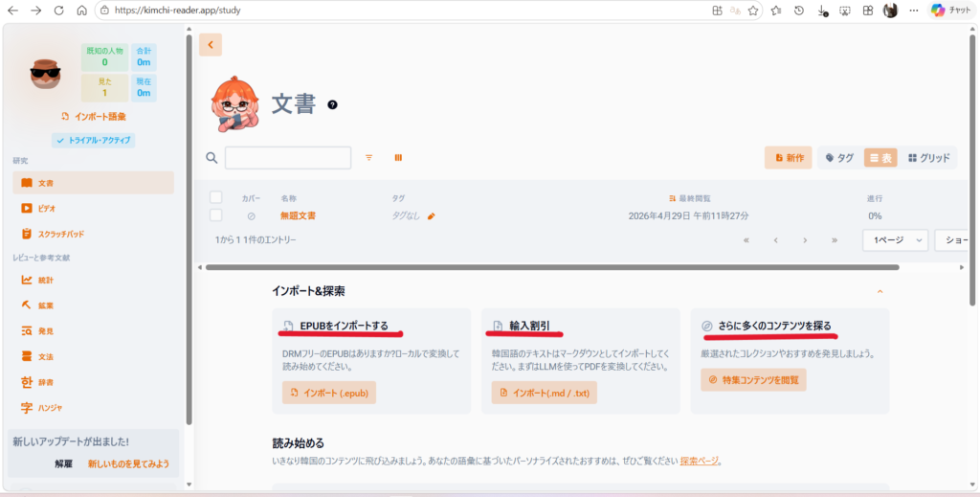Image resolution: width=980 pixels, height=497 pixels.
Task: Click the horizontal scrollbar under the table
Action: point(551,267)
